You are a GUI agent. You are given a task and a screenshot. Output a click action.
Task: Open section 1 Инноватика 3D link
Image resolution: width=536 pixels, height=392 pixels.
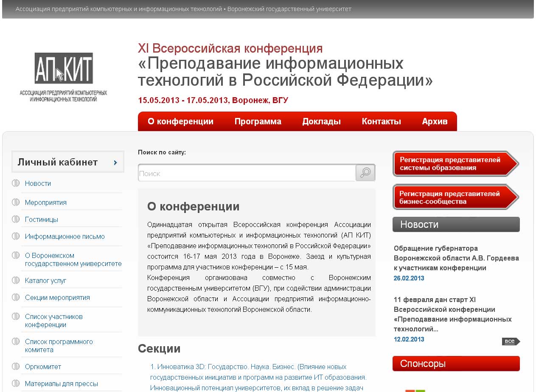[x=258, y=377]
